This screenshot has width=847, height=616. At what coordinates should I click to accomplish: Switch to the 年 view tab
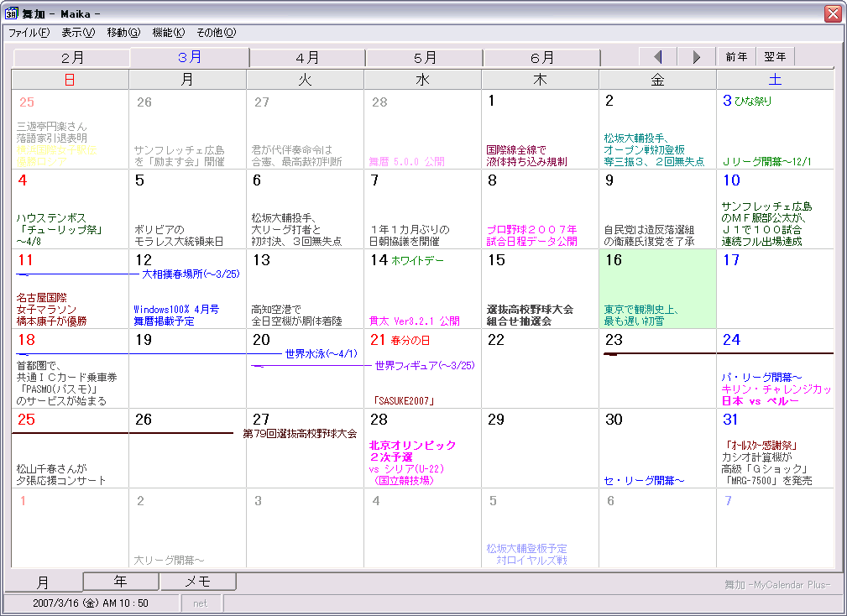[121, 582]
